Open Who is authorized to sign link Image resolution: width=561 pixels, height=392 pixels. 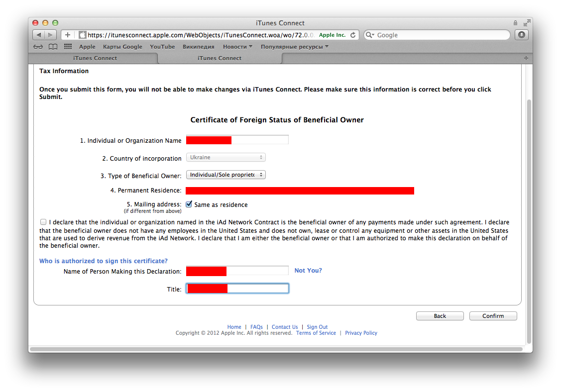point(104,261)
